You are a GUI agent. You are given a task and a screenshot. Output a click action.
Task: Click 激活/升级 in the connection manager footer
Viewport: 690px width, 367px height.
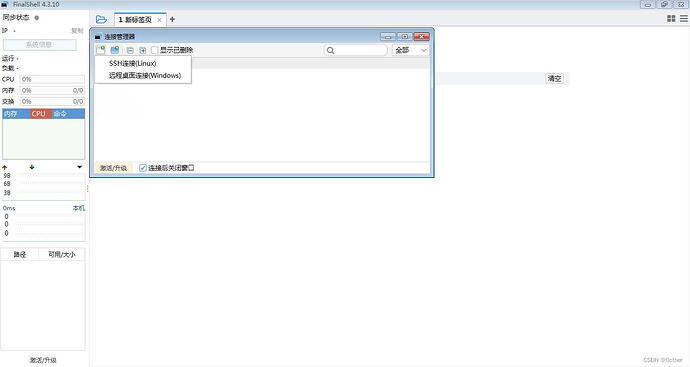pos(113,168)
